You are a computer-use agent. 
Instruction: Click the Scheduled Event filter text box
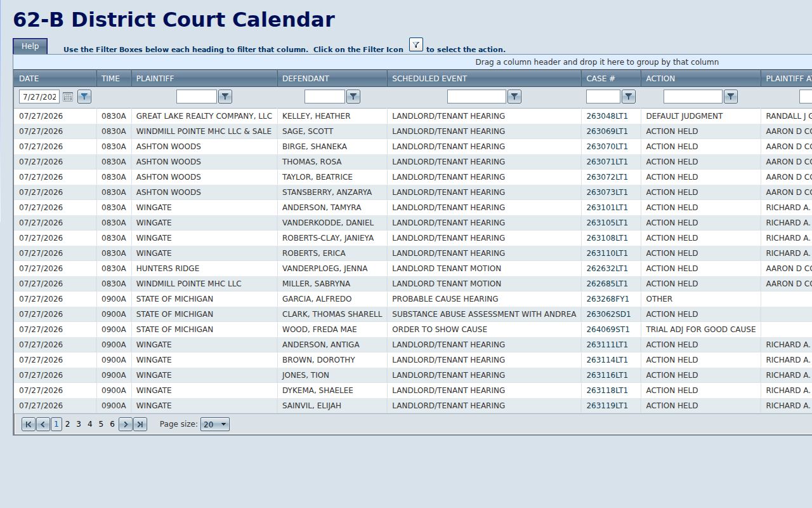click(476, 97)
